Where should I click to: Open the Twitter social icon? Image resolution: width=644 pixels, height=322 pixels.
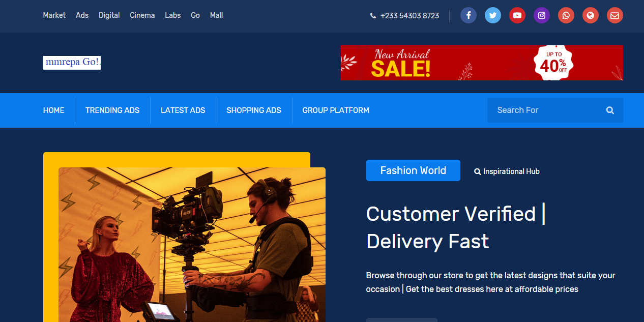(492, 15)
